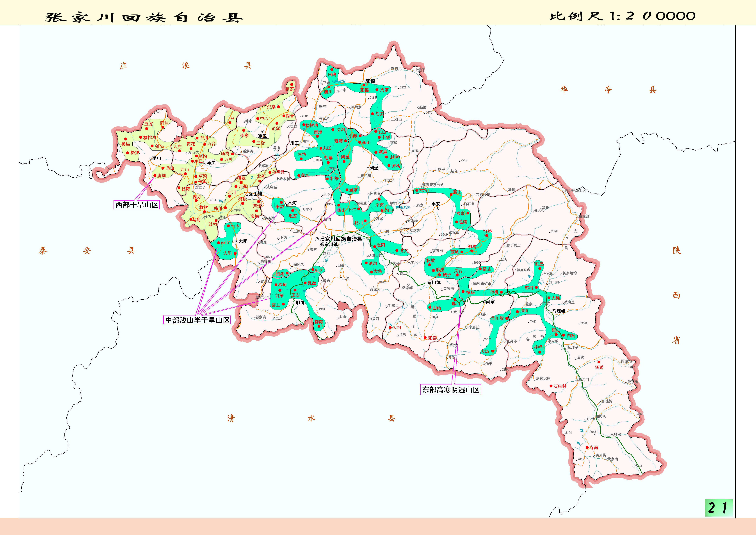The image size is (756, 535).
Task: Click the map title 张家川回族自治县 at top
Action: click(144, 17)
